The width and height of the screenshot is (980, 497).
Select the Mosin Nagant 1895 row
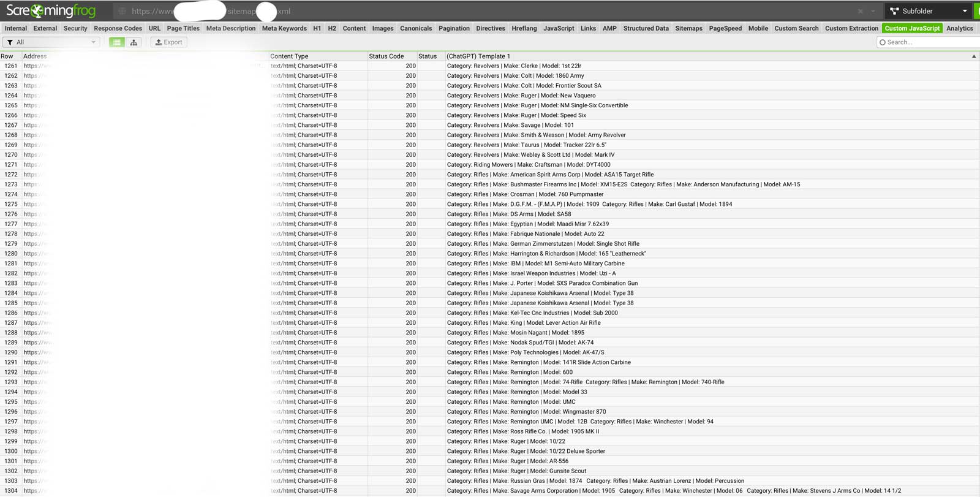tap(490, 333)
